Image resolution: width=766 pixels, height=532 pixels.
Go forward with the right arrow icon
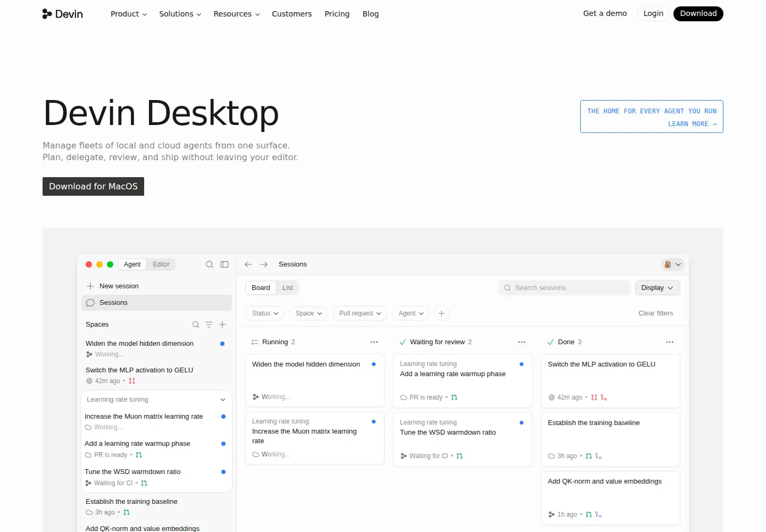coord(264,264)
